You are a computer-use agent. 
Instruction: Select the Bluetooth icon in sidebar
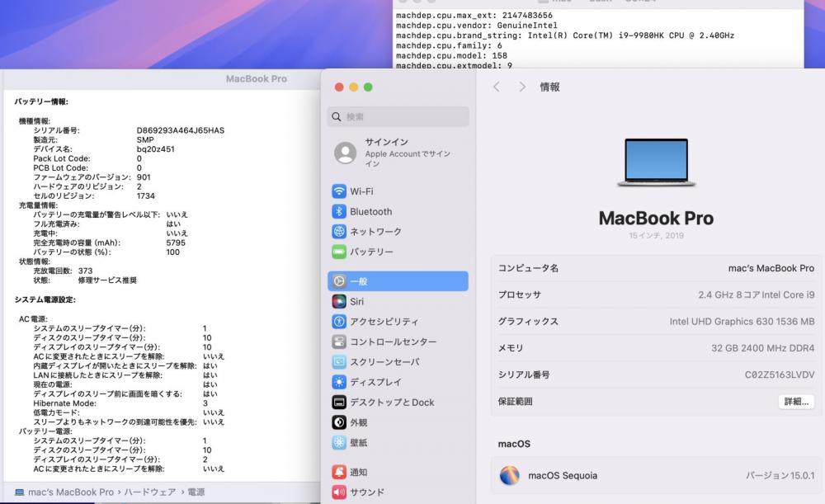pos(339,211)
